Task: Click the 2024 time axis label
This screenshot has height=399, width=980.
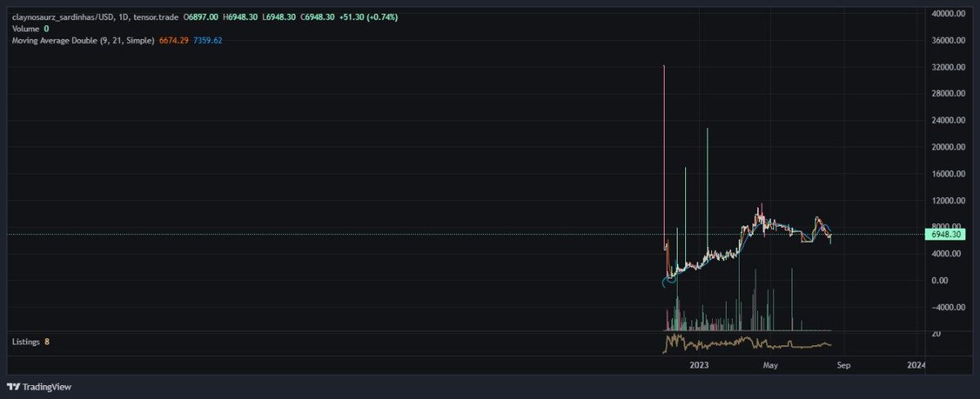Action: [x=917, y=366]
